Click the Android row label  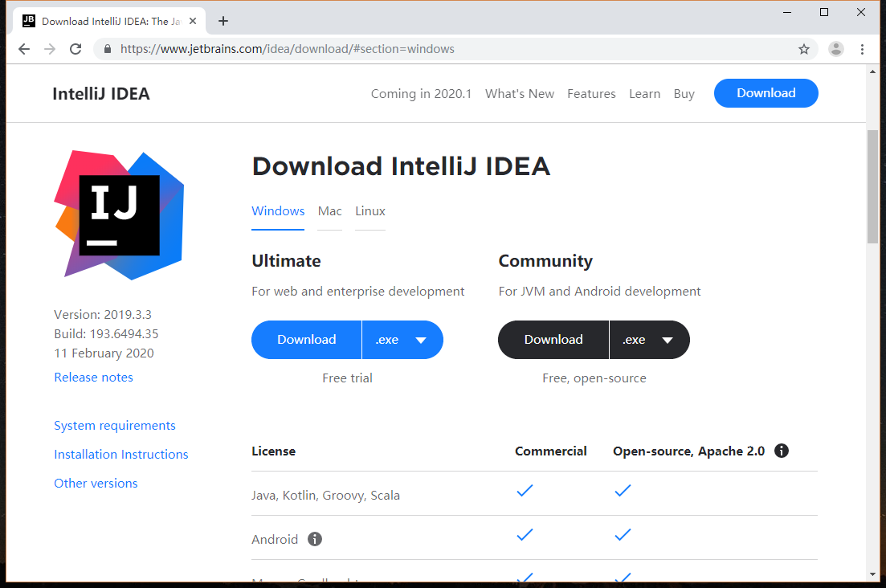pyautogui.click(x=275, y=540)
